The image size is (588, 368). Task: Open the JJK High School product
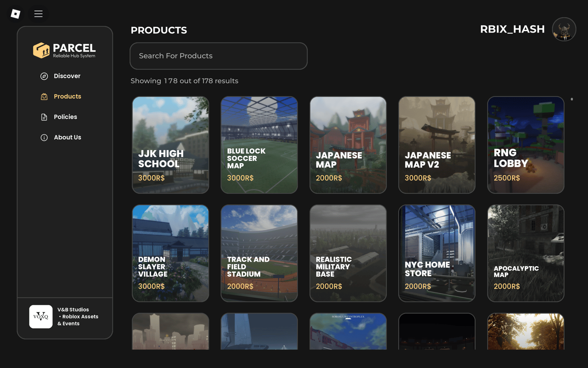coord(171,145)
